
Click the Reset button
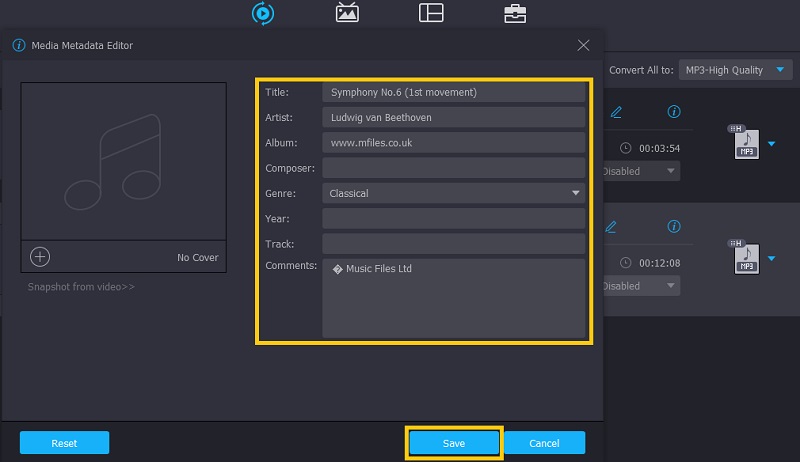pos(64,443)
